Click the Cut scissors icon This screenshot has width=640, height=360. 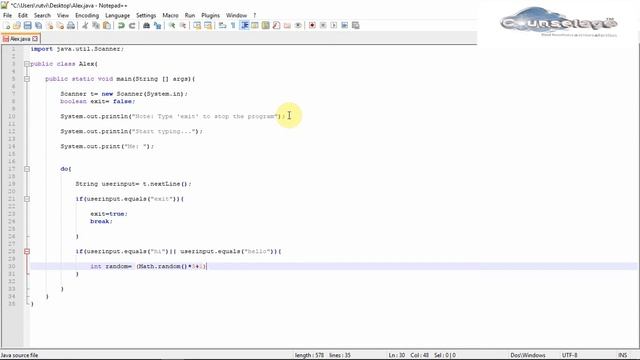click(85, 25)
